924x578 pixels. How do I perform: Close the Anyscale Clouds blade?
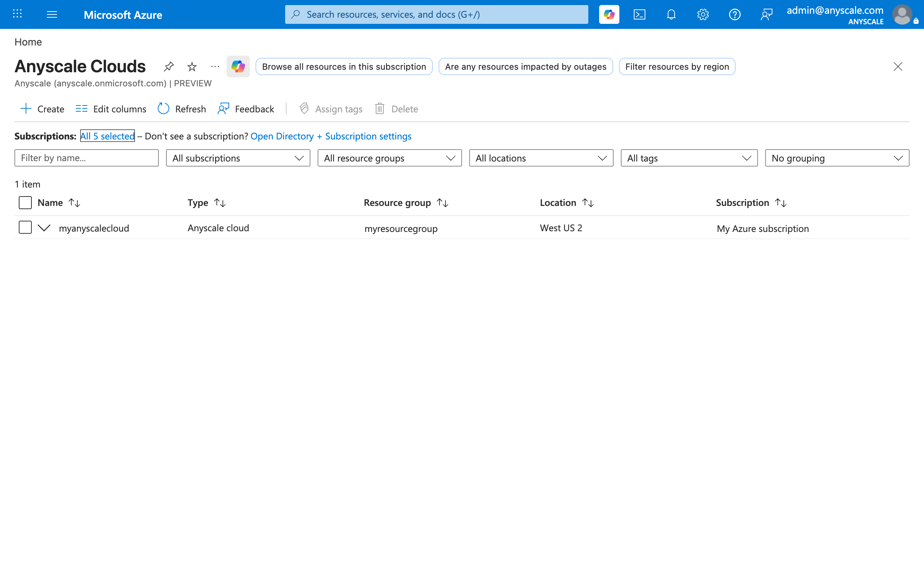click(898, 66)
